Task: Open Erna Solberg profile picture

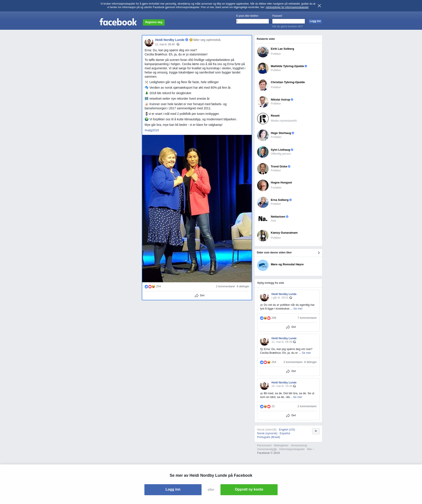Action: [x=263, y=202]
